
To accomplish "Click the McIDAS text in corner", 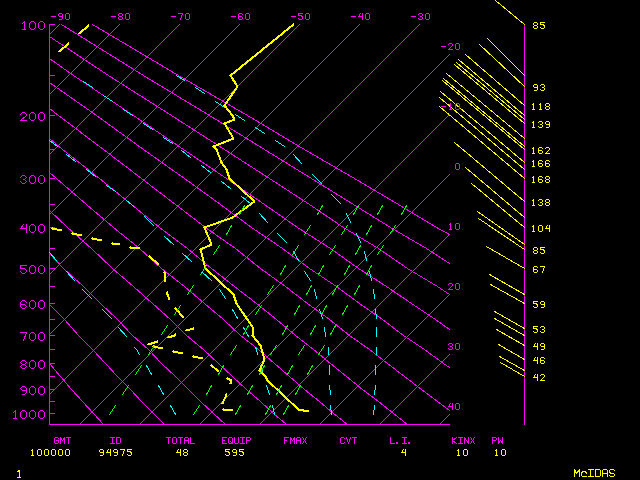I will click(x=593, y=472).
